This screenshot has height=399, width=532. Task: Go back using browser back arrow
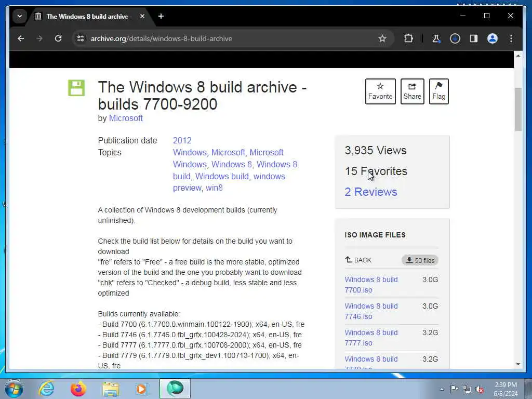coord(21,38)
